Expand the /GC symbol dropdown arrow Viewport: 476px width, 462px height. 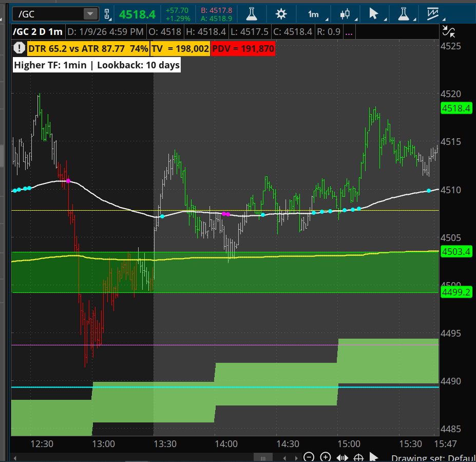point(90,14)
